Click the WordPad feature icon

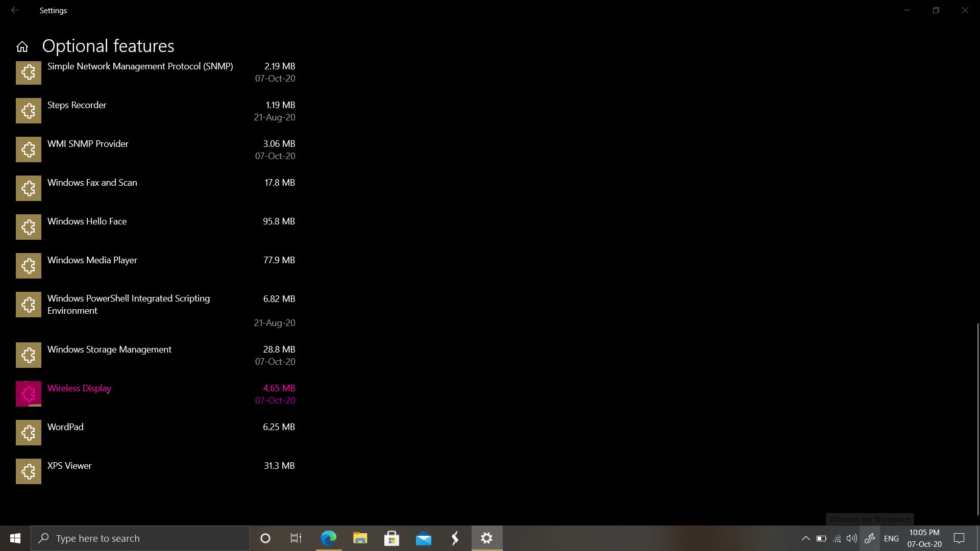[29, 433]
